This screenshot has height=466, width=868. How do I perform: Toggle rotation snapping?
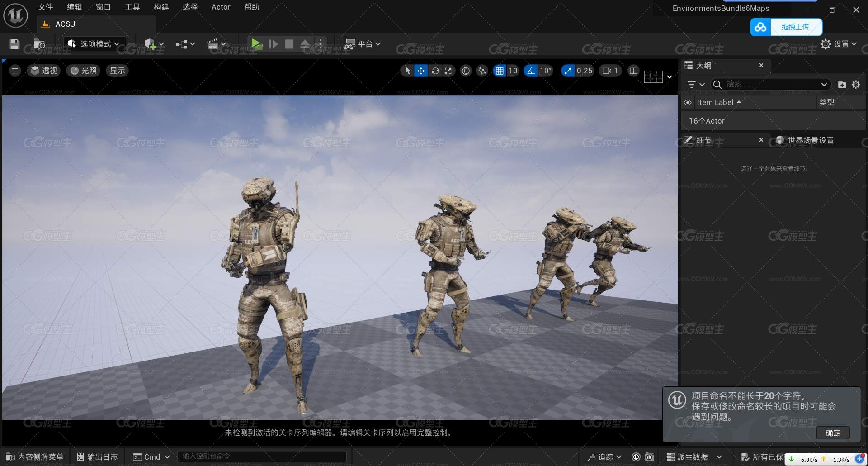531,71
